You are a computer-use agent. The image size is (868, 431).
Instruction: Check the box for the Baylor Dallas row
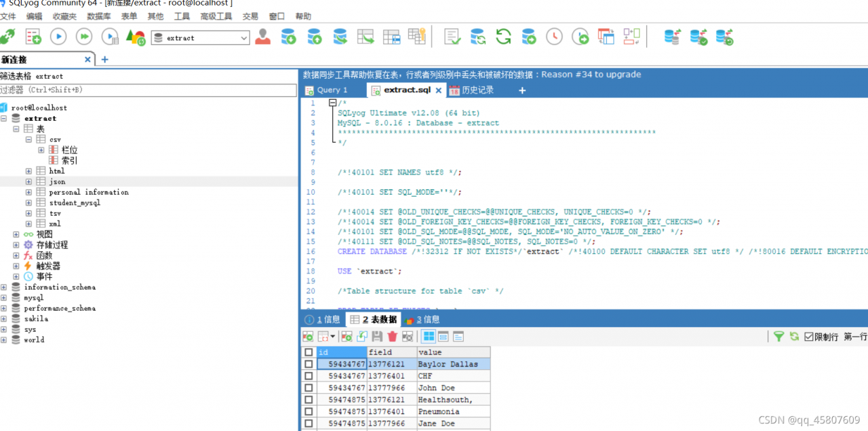[x=309, y=364]
